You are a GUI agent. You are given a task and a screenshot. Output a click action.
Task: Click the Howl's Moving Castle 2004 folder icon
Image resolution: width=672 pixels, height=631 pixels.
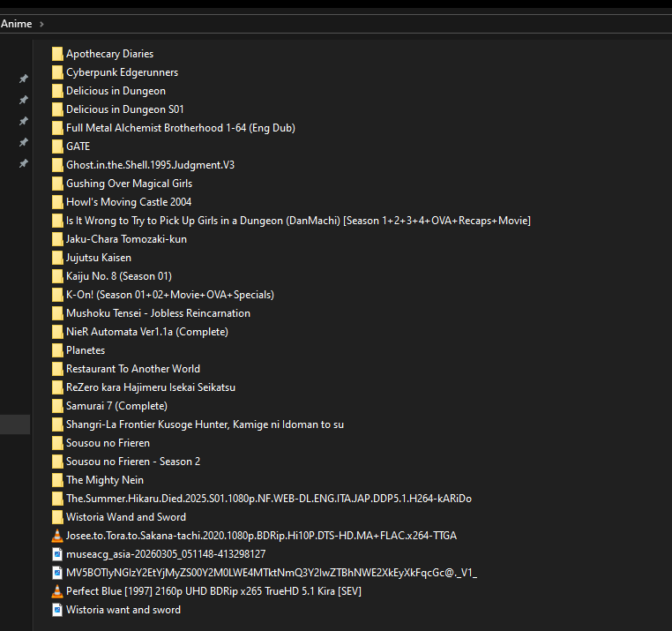[x=57, y=202]
